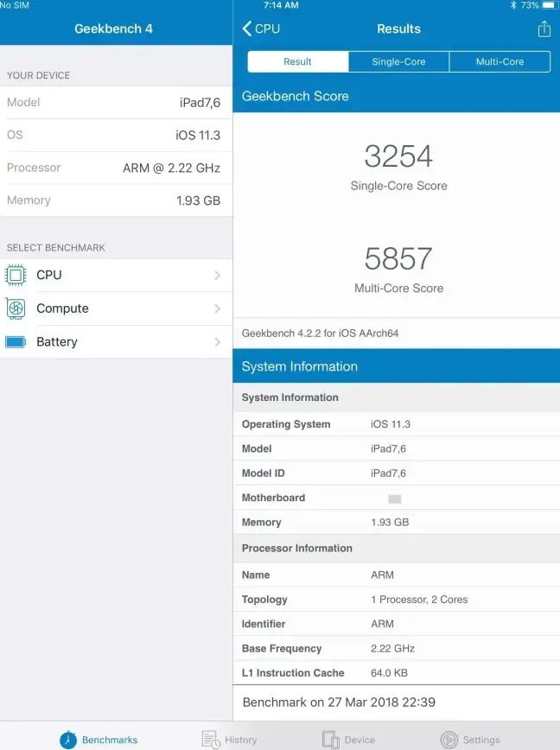Open the Device tab icon
This screenshot has width=560, height=750.
(330, 740)
